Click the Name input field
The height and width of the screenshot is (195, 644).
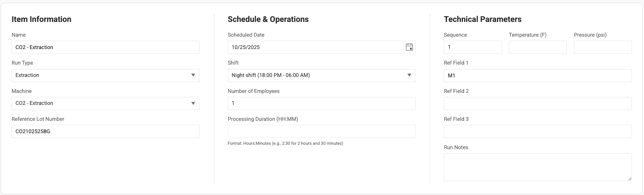click(105, 47)
